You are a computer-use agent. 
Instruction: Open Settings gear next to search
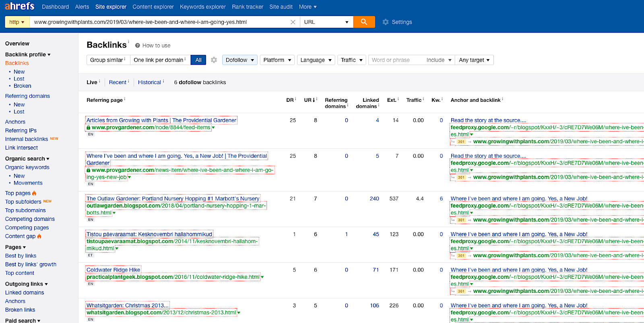[386, 22]
